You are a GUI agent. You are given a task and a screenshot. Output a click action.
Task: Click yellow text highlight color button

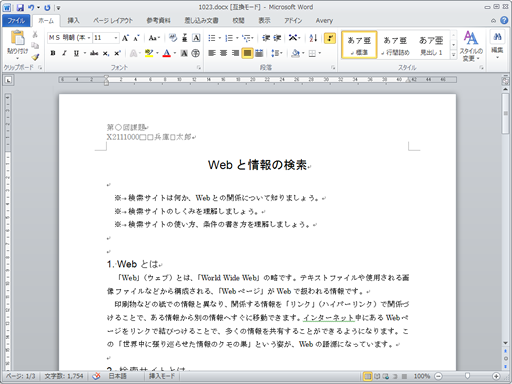pos(149,53)
